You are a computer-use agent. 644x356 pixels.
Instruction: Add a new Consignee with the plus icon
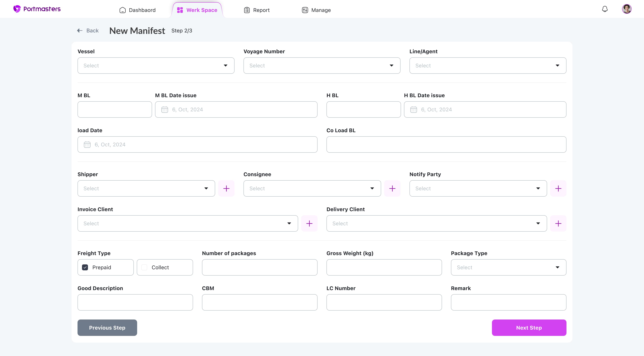click(x=392, y=188)
